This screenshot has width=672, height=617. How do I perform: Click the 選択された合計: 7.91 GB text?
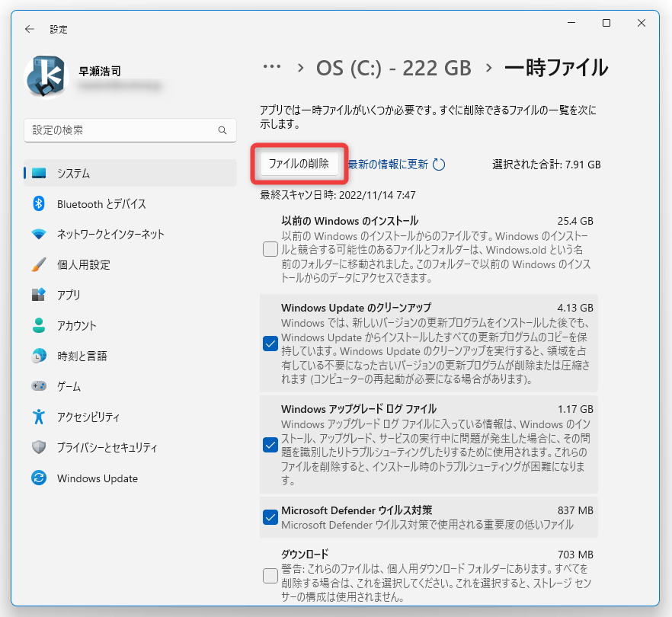546,165
